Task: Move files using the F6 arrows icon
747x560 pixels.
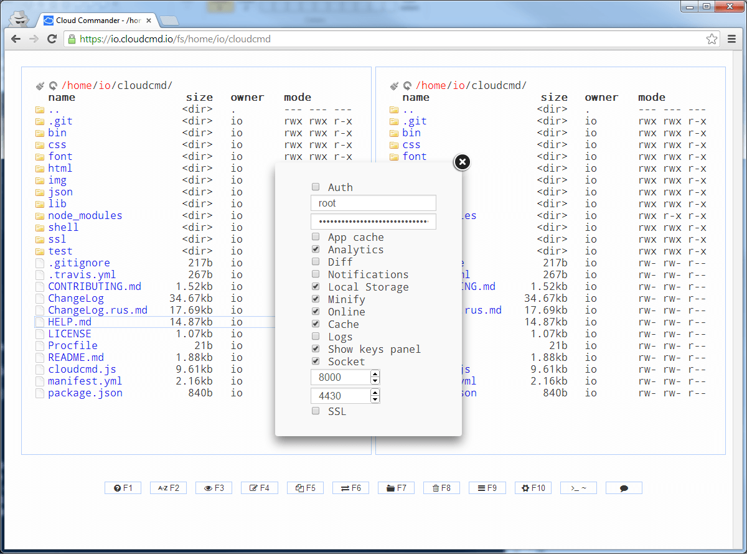Action: [x=350, y=487]
